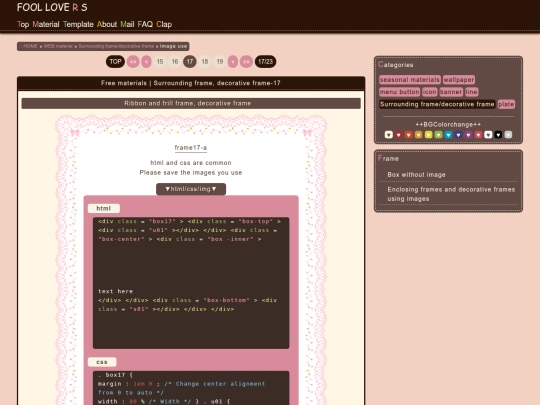The width and height of the screenshot is (540, 405).
Task: Change background to orange-red heart swatch
Action: pyautogui.click(x=408, y=135)
